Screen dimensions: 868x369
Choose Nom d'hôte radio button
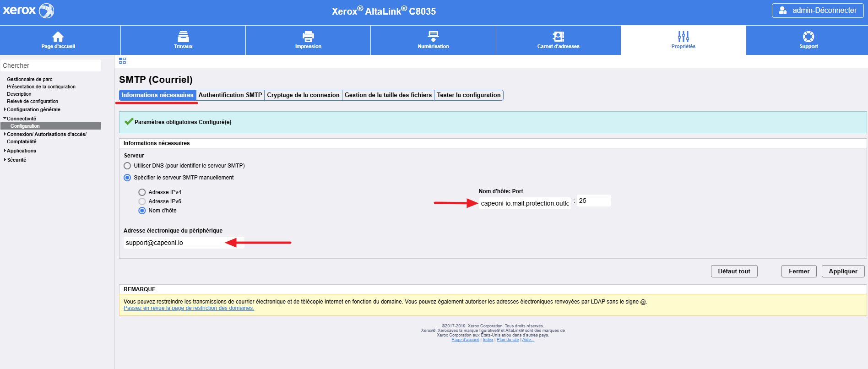tap(142, 211)
